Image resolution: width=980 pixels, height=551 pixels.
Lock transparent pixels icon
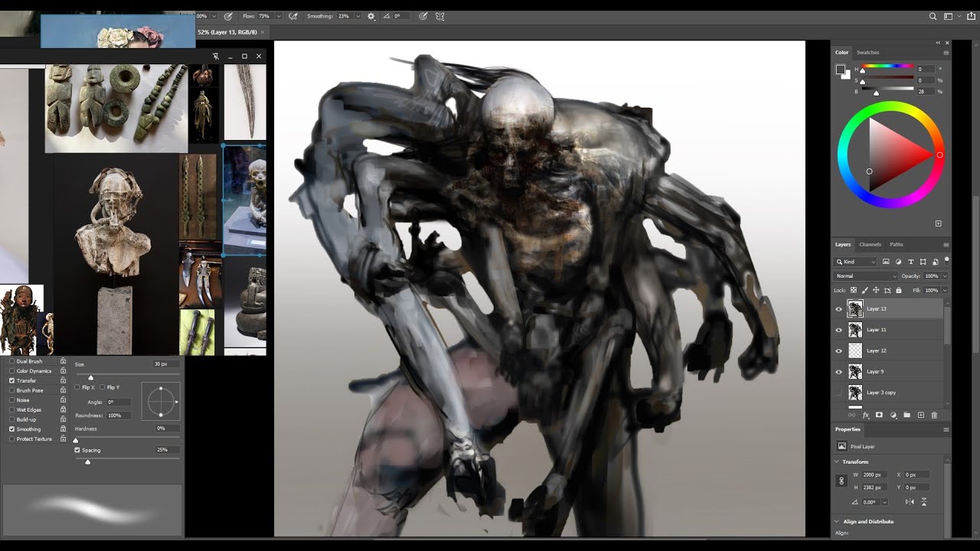point(854,290)
